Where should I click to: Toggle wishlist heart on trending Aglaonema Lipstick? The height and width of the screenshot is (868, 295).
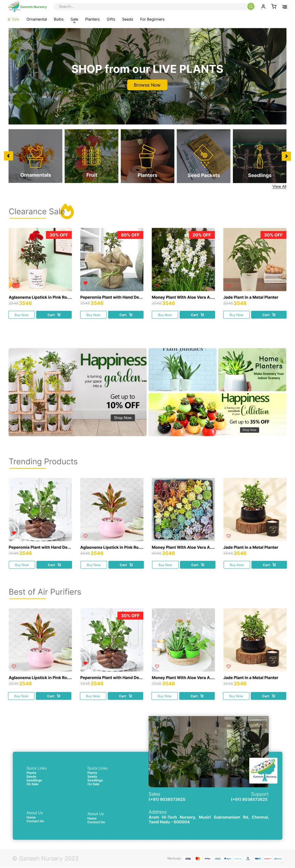click(x=85, y=536)
